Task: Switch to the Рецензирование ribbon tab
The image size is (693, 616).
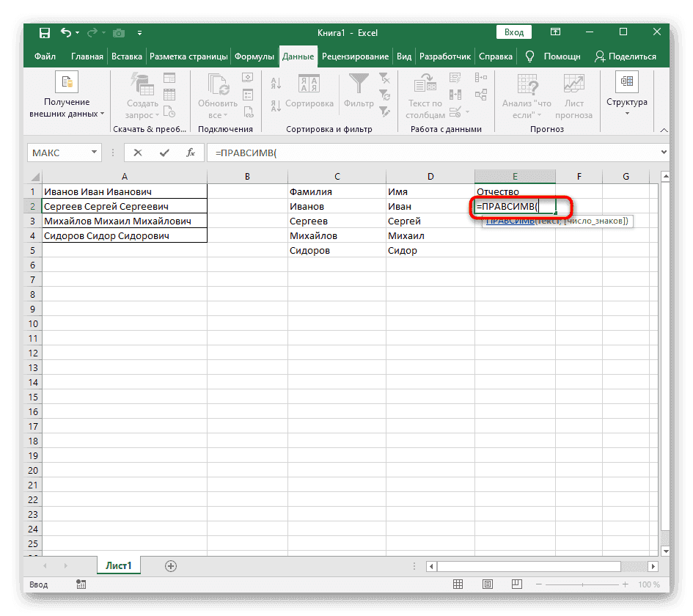Action: tap(357, 56)
